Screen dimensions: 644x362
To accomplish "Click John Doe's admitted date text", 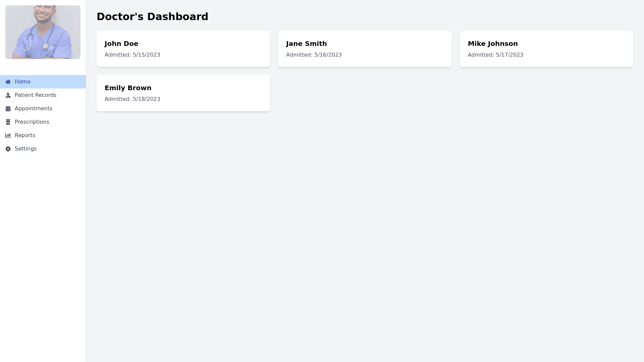I will 132,55.
